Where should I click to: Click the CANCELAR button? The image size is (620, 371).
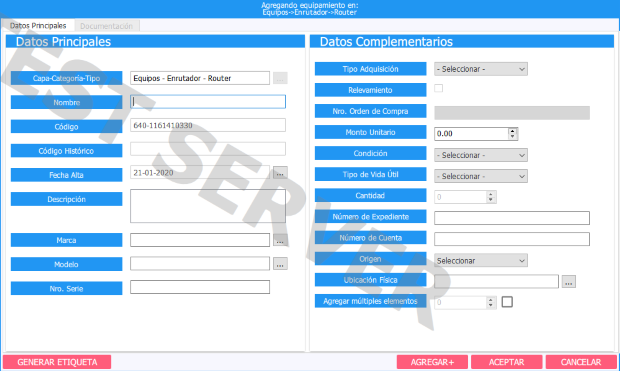[581, 362]
